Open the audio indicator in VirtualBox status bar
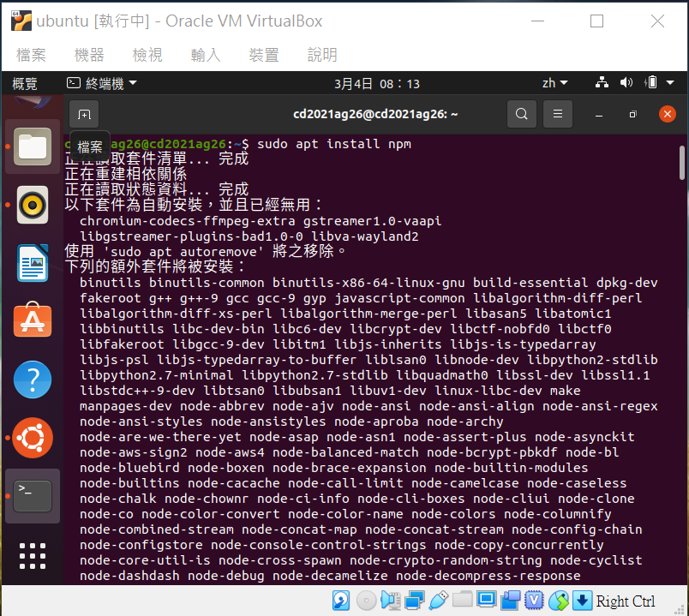 (x=390, y=601)
